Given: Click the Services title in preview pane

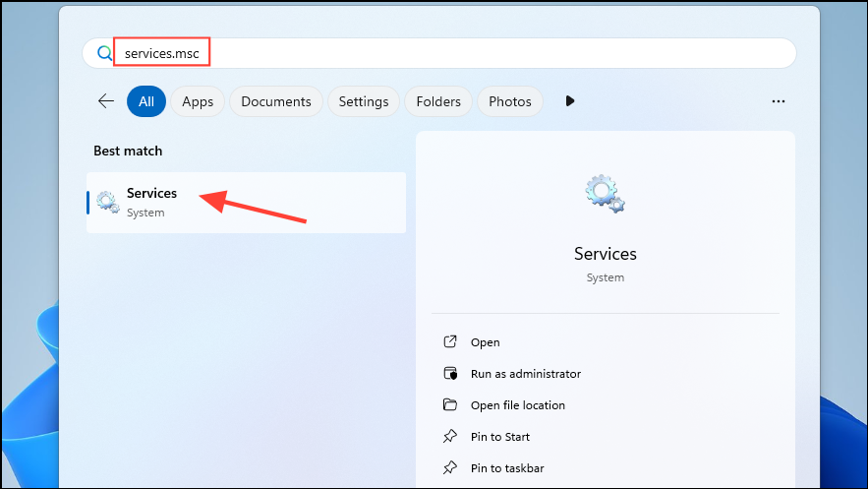Looking at the screenshot, I should [606, 254].
